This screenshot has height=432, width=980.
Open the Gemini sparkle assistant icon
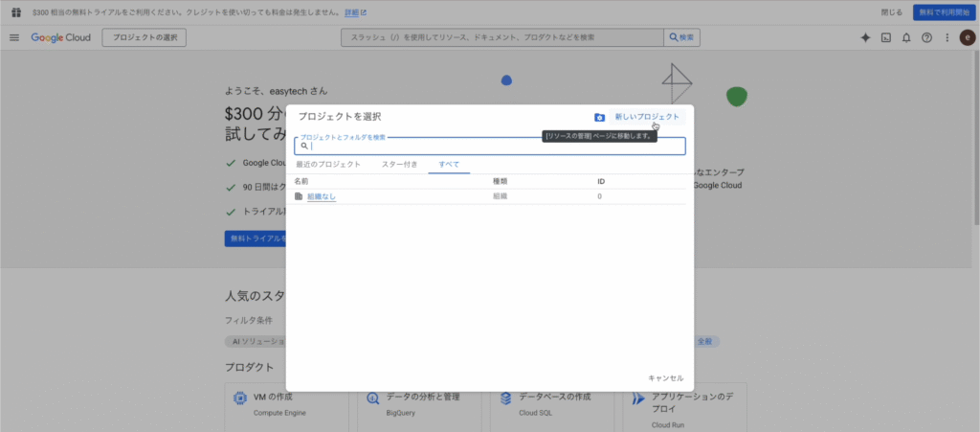click(865, 37)
